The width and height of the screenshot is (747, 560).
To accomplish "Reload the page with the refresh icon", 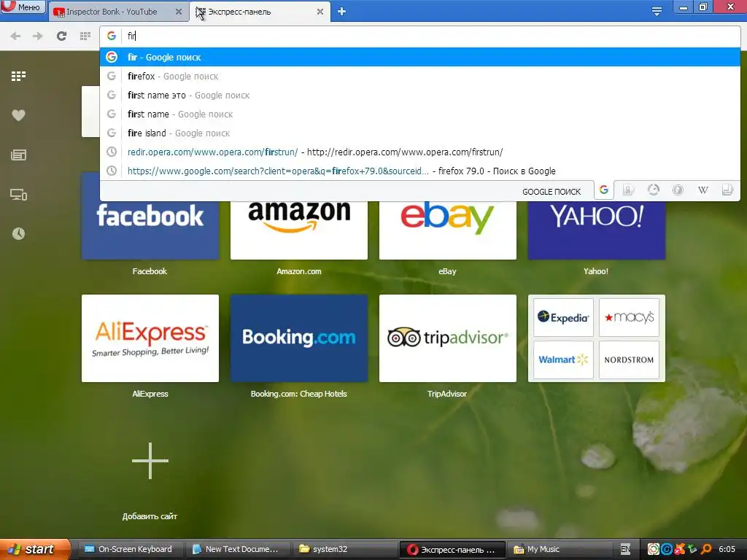I will coord(61,36).
